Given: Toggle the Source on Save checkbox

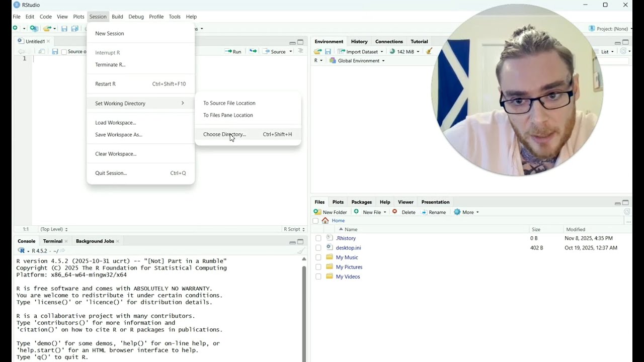Looking at the screenshot, I should 64,52.
